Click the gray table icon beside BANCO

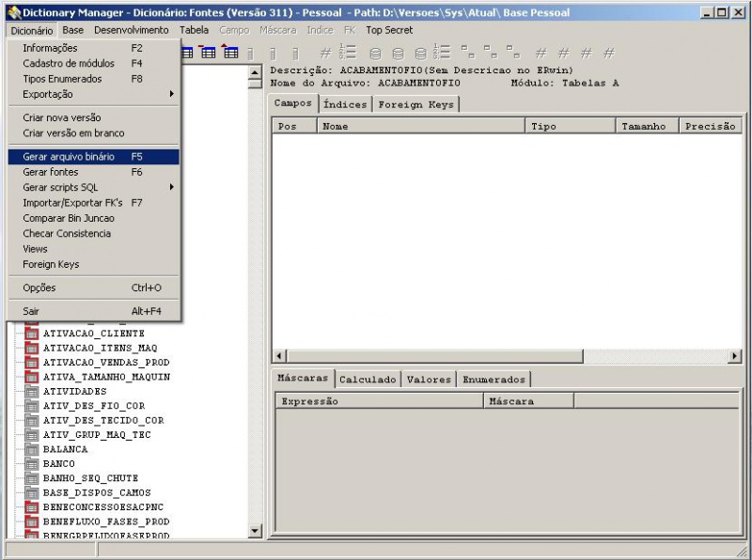(x=31, y=464)
